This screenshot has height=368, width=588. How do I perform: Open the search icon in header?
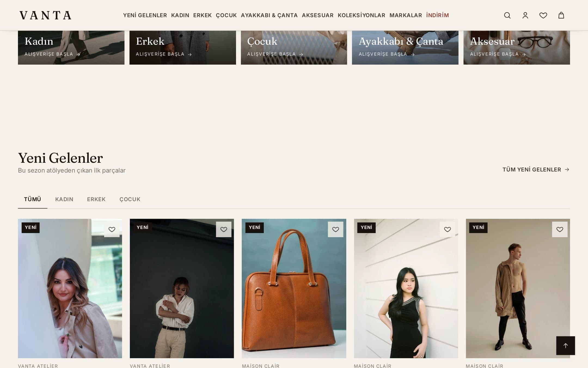pyautogui.click(x=507, y=15)
